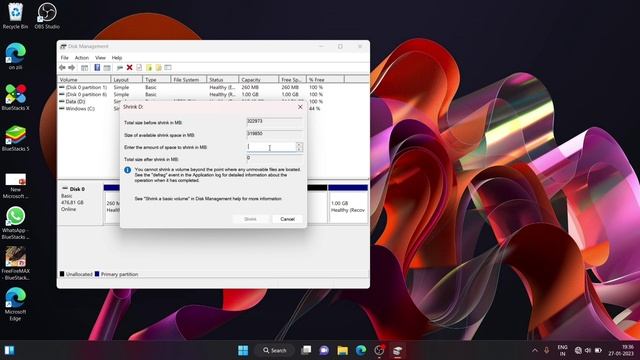Show hidden icons tray chevron
Image resolution: width=640 pixels, height=360 pixels.
535,350
